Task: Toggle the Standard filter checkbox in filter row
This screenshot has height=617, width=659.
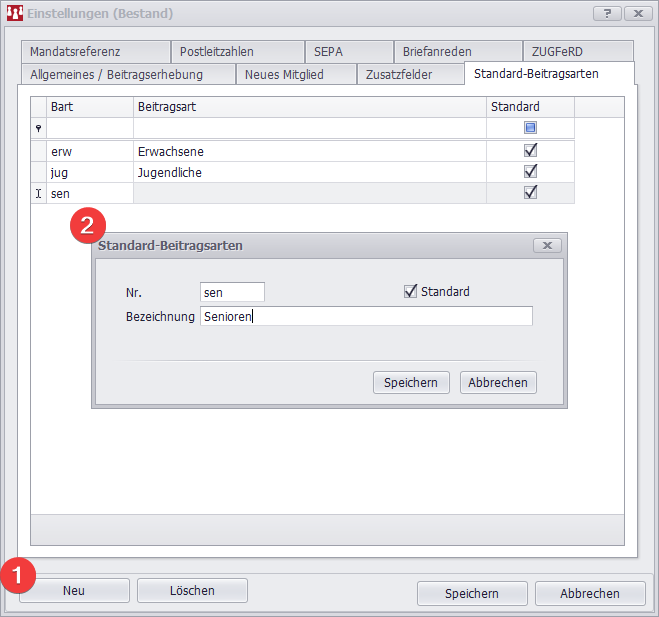Action: 530,128
